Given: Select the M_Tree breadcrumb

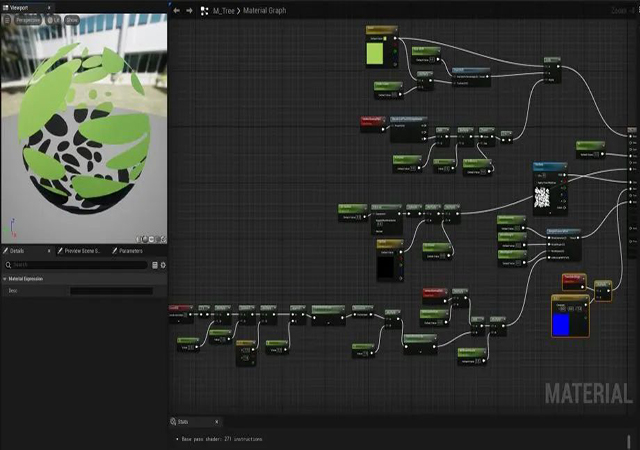Looking at the screenshot, I should (223, 10).
